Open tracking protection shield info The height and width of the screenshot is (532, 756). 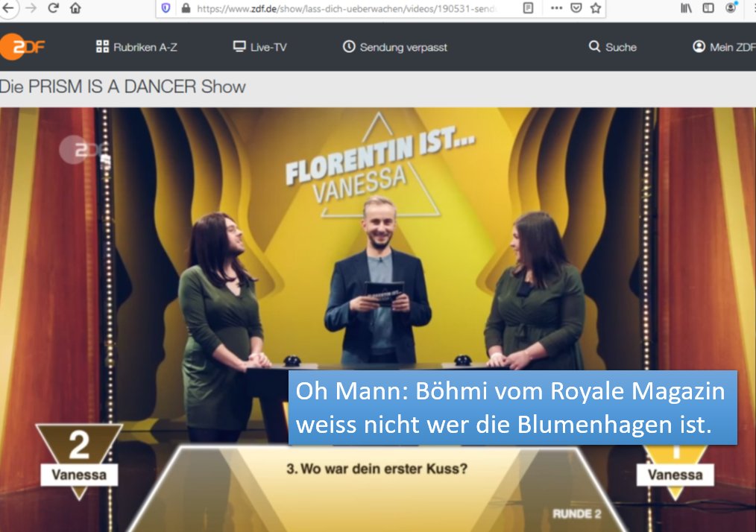[166, 8]
